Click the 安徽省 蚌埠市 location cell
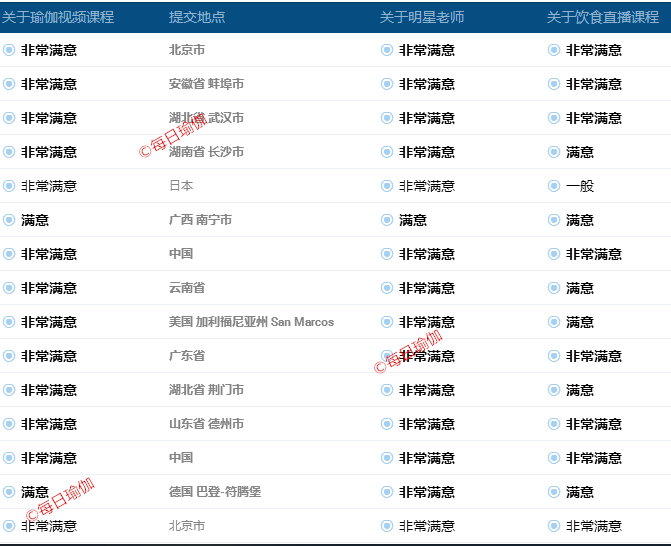 206,84
